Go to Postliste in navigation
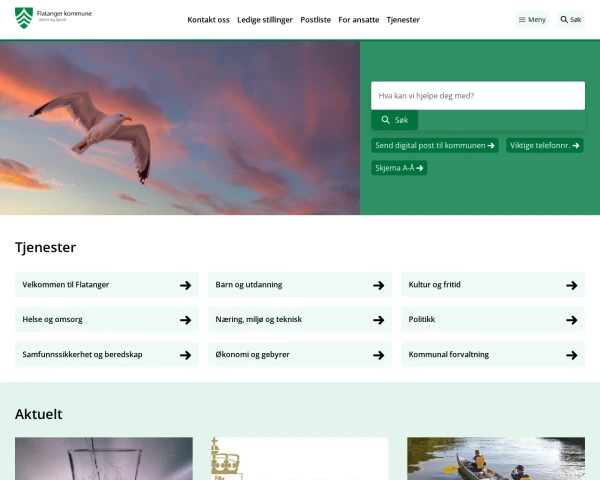Image resolution: width=600 pixels, height=480 pixels. (x=315, y=20)
